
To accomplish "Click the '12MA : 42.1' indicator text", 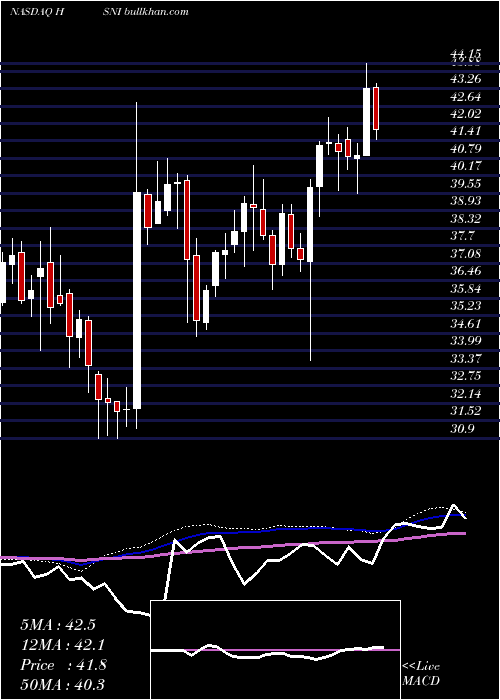I will pyautogui.click(x=62, y=645).
